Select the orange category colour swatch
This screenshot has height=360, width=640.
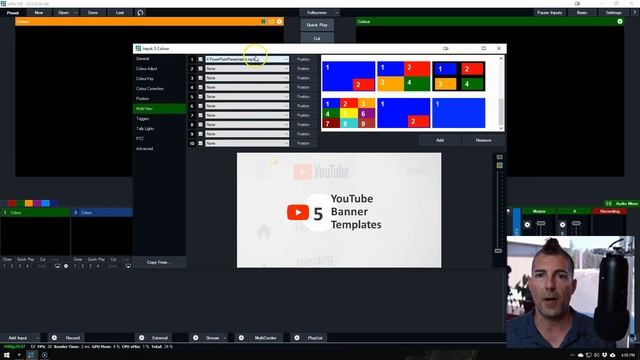coord(29,203)
